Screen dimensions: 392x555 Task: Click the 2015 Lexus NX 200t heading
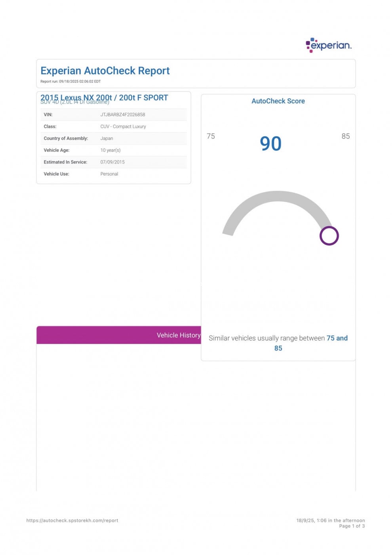click(x=104, y=98)
